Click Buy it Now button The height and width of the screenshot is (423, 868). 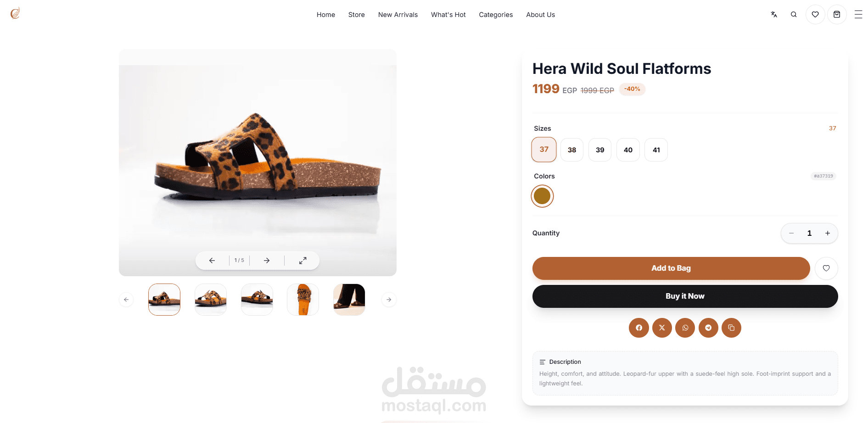click(x=685, y=296)
